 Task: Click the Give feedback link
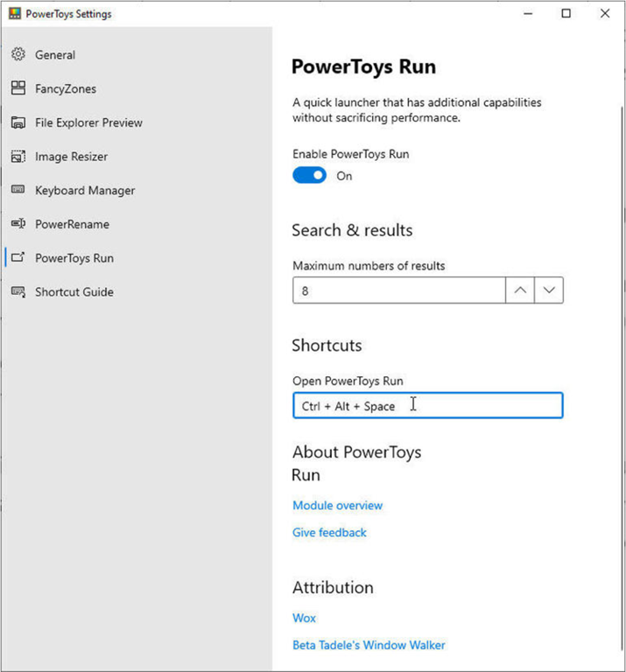coord(329,533)
